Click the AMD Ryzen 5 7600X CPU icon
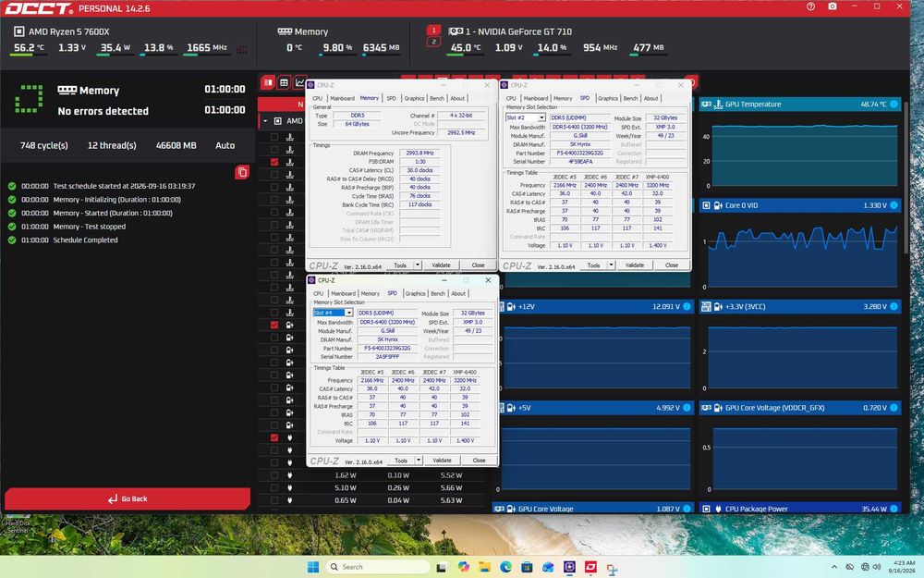 (18, 31)
